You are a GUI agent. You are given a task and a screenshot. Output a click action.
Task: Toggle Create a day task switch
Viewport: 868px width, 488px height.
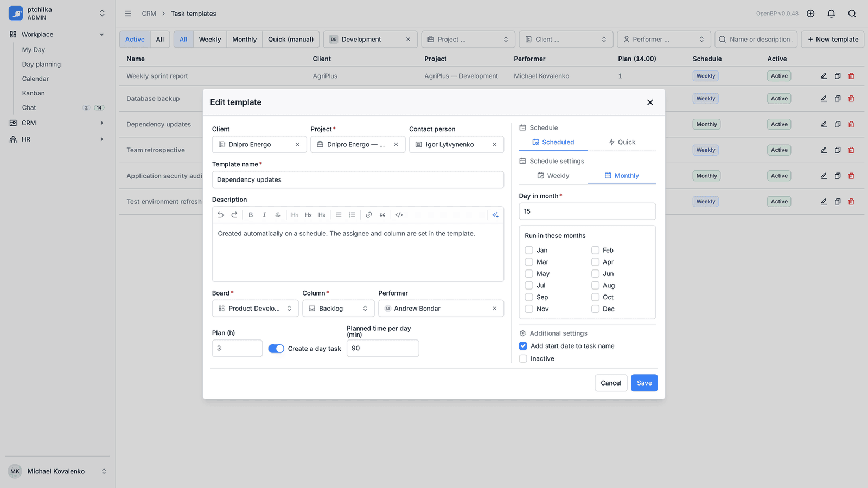[x=276, y=349]
